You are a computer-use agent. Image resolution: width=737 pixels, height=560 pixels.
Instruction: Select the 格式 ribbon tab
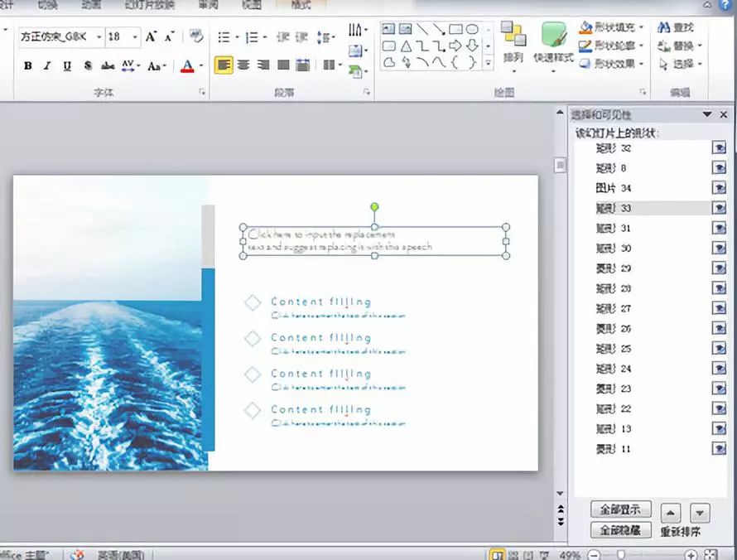(301, 5)
